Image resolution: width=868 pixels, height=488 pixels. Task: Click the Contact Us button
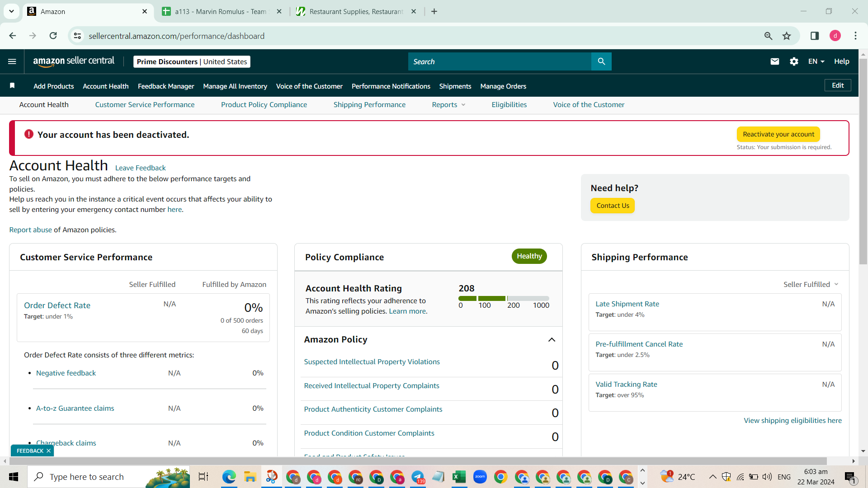(x=613, y=206)
